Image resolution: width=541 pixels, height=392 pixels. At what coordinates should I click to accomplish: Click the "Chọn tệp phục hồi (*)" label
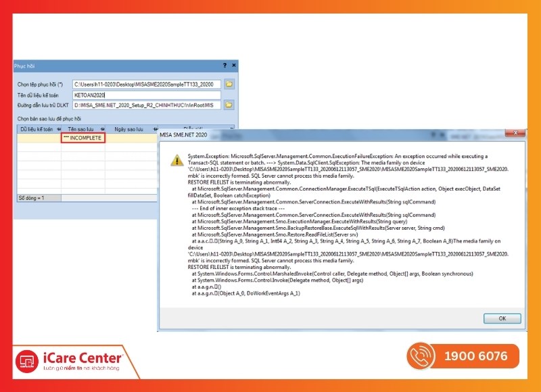pyautogui.click(x=41, y=84)
